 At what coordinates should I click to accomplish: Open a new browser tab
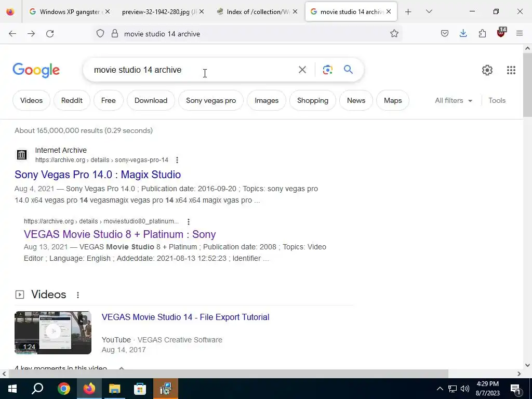click(408, 12)
